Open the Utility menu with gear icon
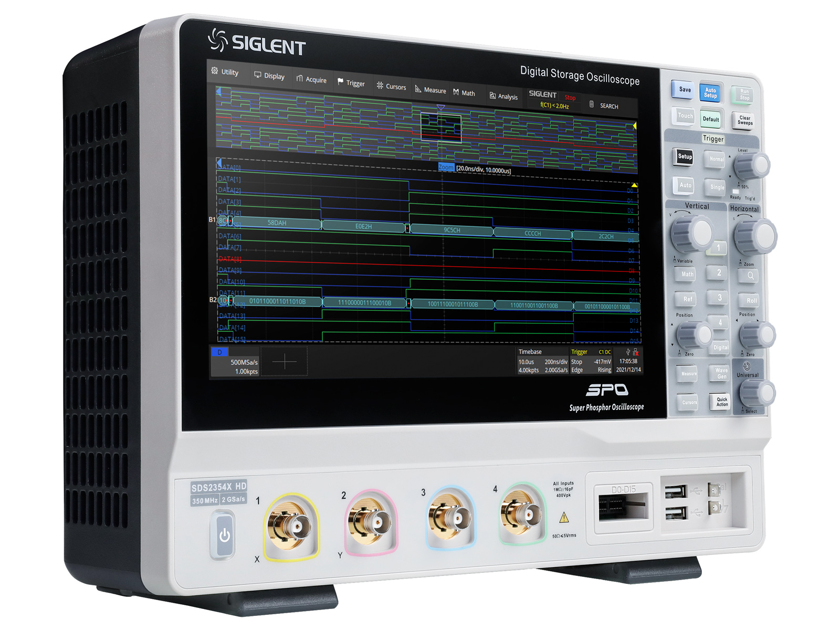Image resolution: width=840 pixels, height=630 pixels. tap(225, 72)
